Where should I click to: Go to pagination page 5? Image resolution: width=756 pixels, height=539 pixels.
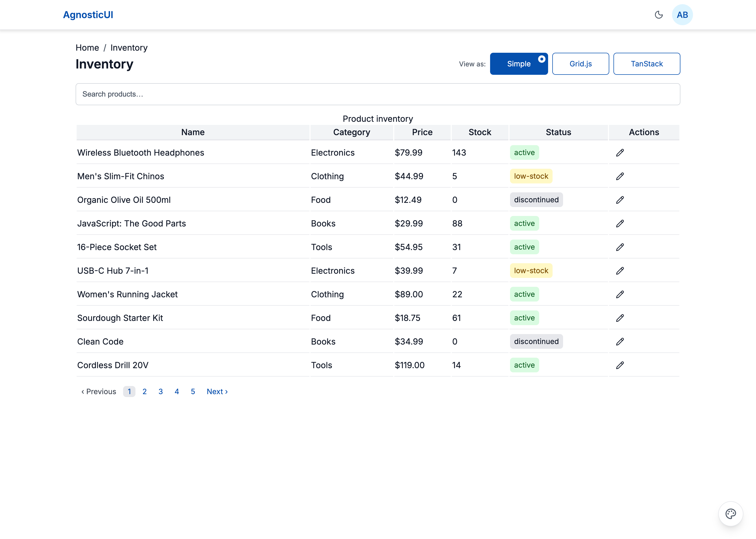tap(193, 392)
